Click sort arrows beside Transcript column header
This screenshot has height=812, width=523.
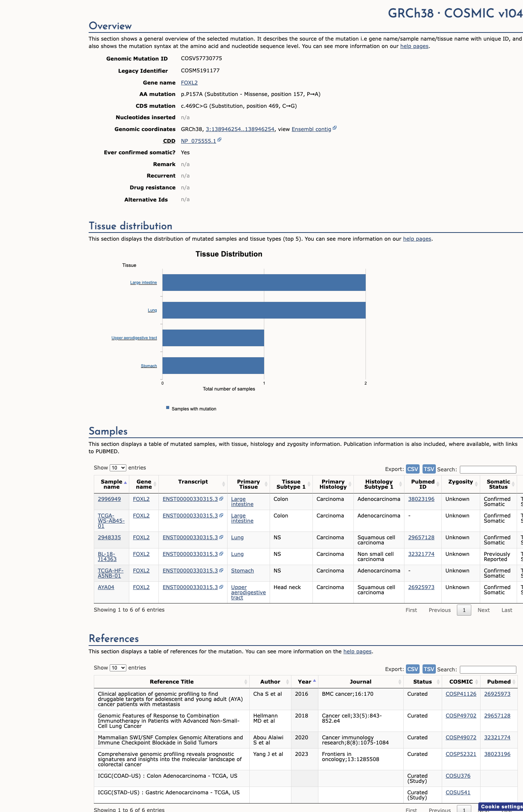223,484
